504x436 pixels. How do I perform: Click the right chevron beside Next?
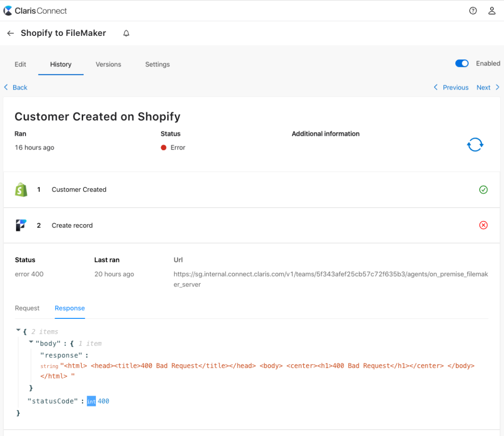497,87
